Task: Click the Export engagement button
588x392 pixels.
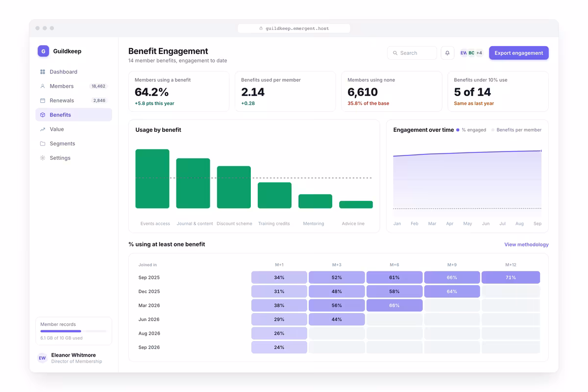Action: 519,53
